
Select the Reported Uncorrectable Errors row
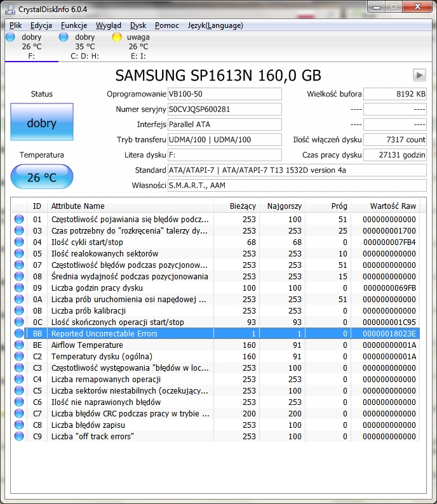[x=215, y=333]
